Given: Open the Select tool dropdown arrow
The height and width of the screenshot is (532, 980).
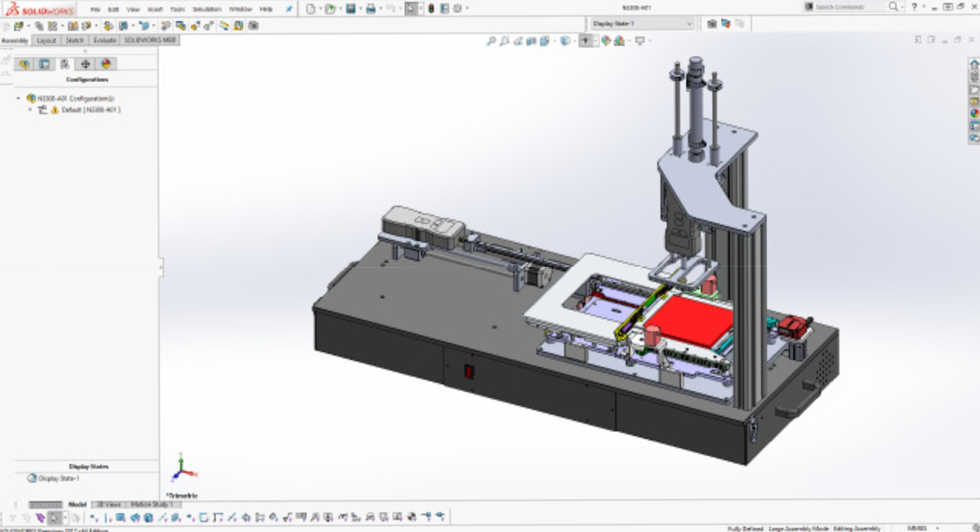Looking at the screenshot, I should (x=421, y=9).
